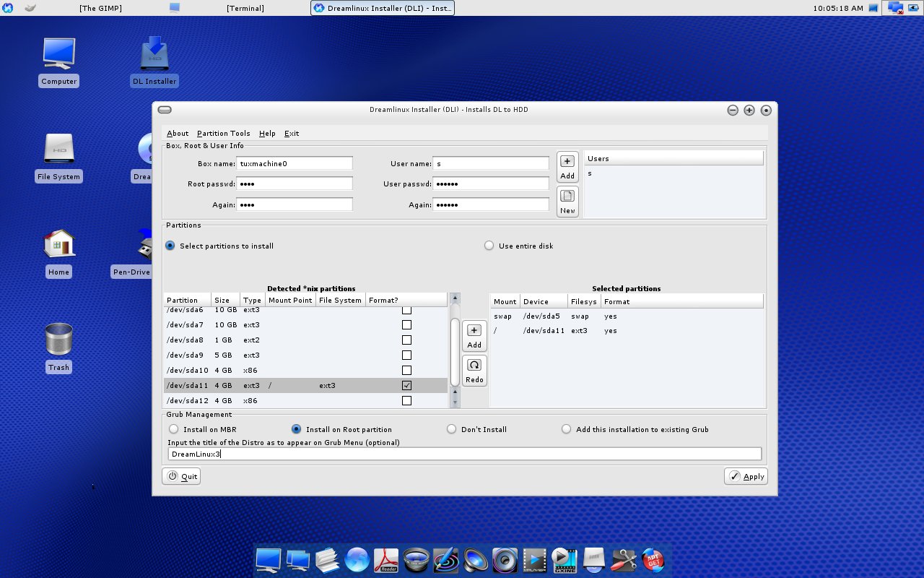The width and height of the screenshot is (924, 578).
Task: Click the partitions list scrollbar up arrow
Action: [x=455, y=298]
